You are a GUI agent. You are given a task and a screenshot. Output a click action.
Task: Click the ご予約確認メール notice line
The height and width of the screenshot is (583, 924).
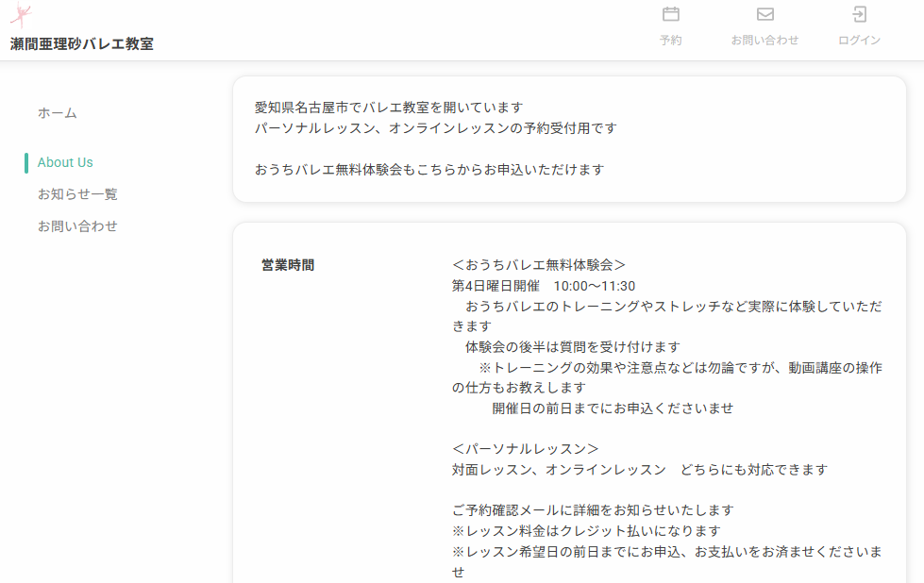(x=586, y=510)
